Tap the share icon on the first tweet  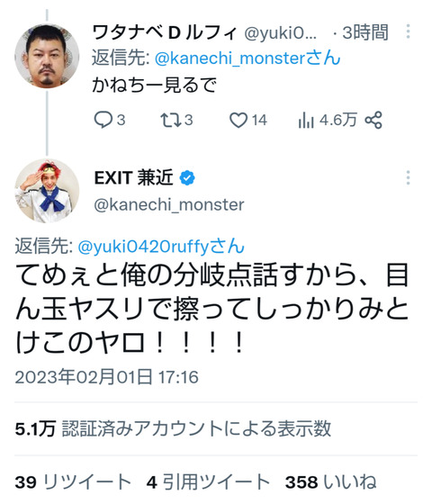373,121
